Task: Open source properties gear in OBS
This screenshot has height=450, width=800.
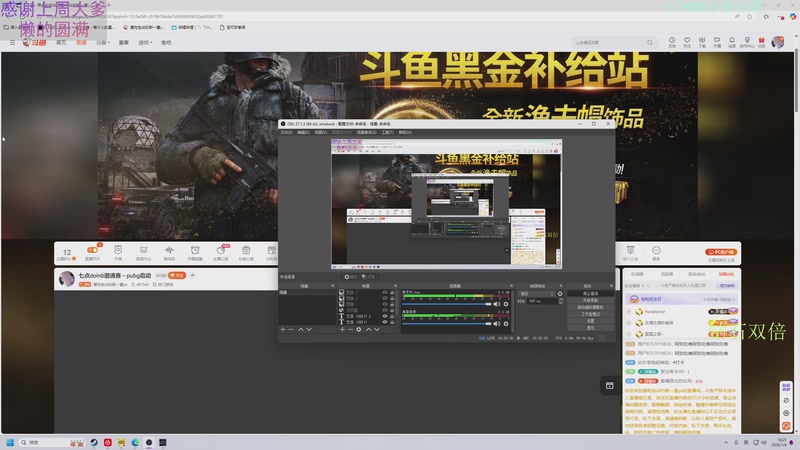Action: pyautogui.click(x=359, y=330)
